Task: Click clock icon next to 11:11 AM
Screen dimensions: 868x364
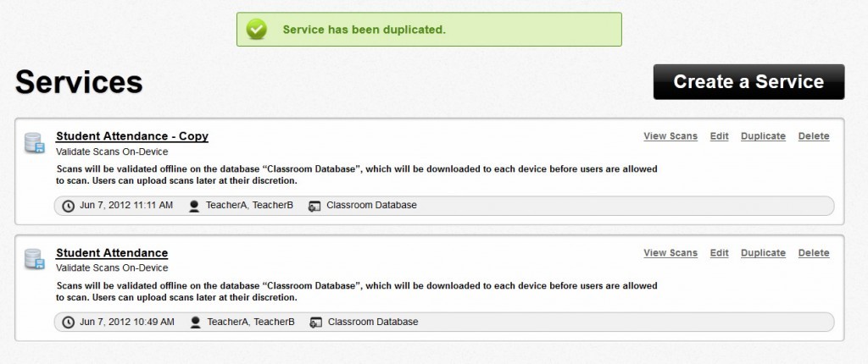Action: pyautogui.click(x=68, y=206)
